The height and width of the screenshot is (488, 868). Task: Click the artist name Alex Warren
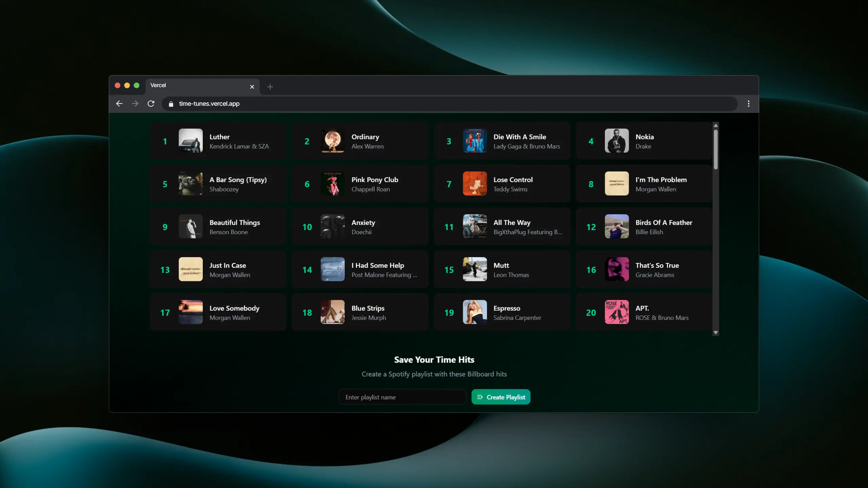click(368, 146)
